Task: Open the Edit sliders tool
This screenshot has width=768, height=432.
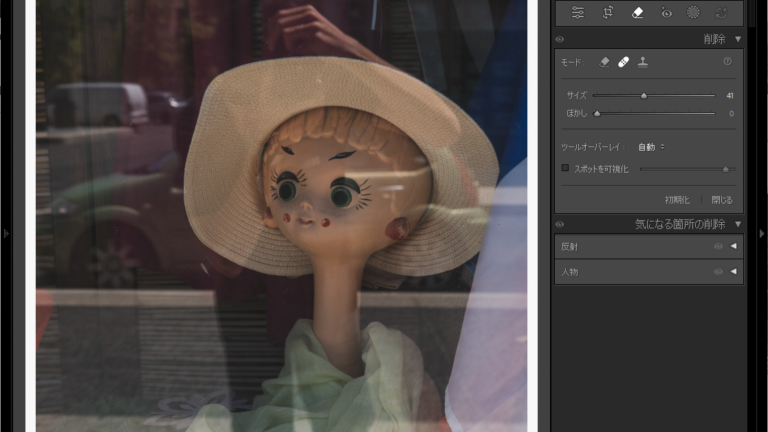Action: (578, 12)
